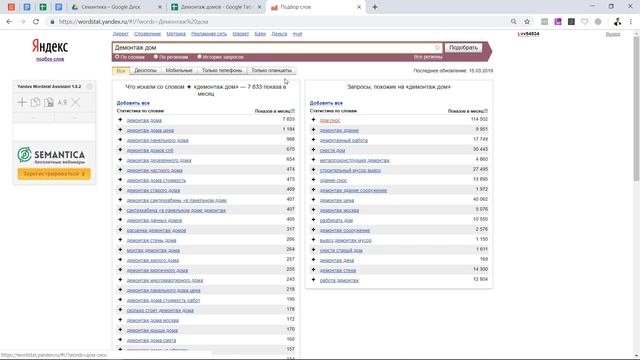Click the plus beside 'демонтаж частного дома'
This screenshot has width=640, height=360.
tap(120, 170)
